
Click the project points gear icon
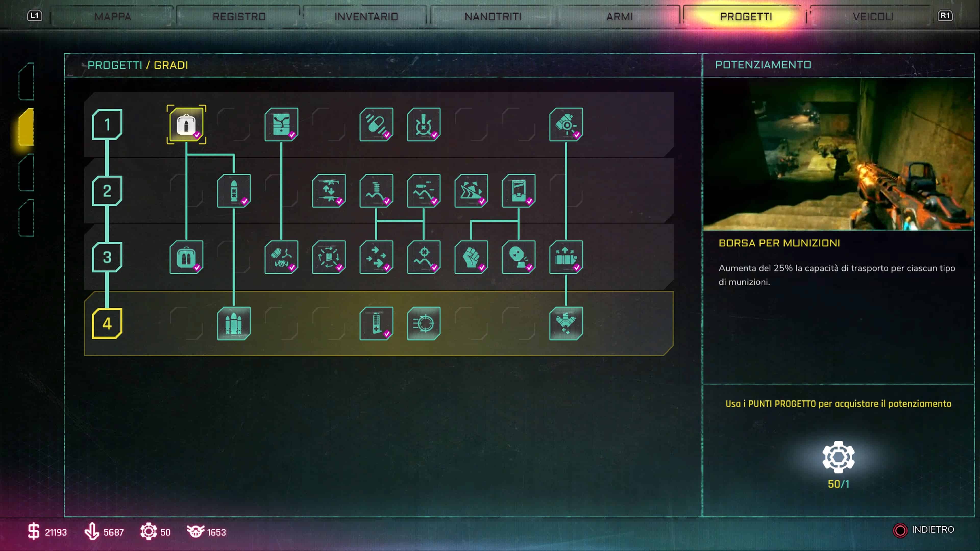pyautogui.click(x=838, y=457)
